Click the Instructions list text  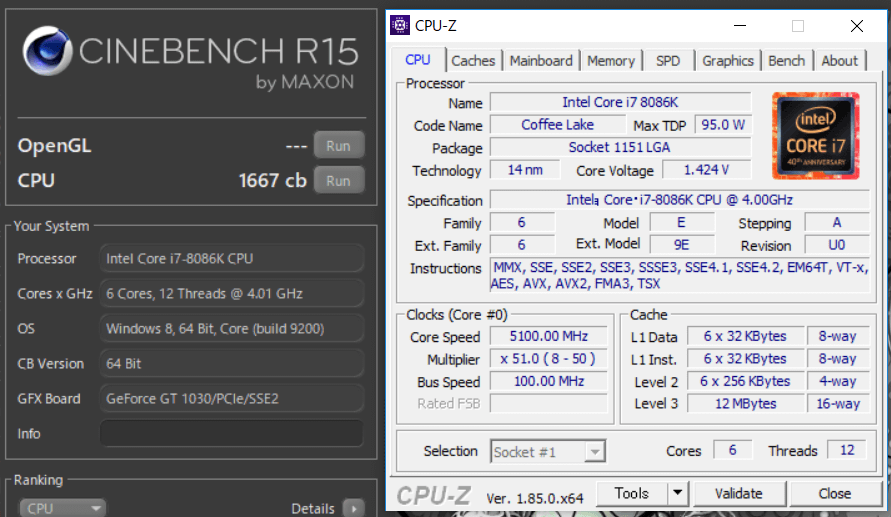click(680, 276)
